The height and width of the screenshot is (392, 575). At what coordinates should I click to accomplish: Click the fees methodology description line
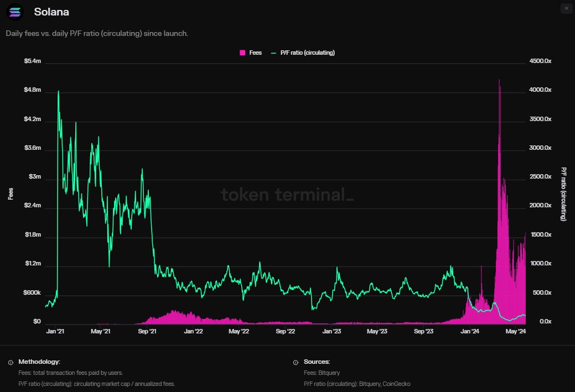tap(71, 373)
